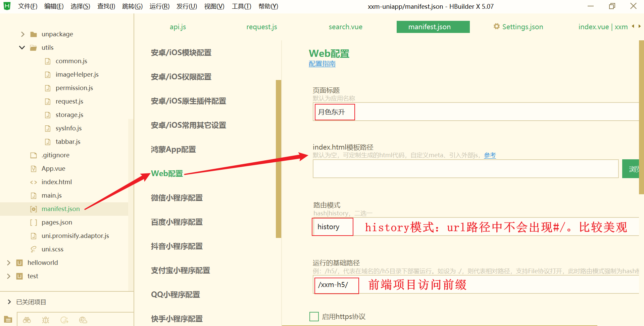Open the 运行(R) menu

(x=159, y=6)
